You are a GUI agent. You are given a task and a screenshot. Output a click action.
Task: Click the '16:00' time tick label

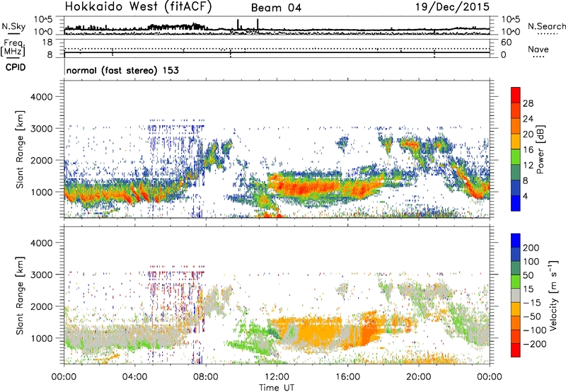347,377
